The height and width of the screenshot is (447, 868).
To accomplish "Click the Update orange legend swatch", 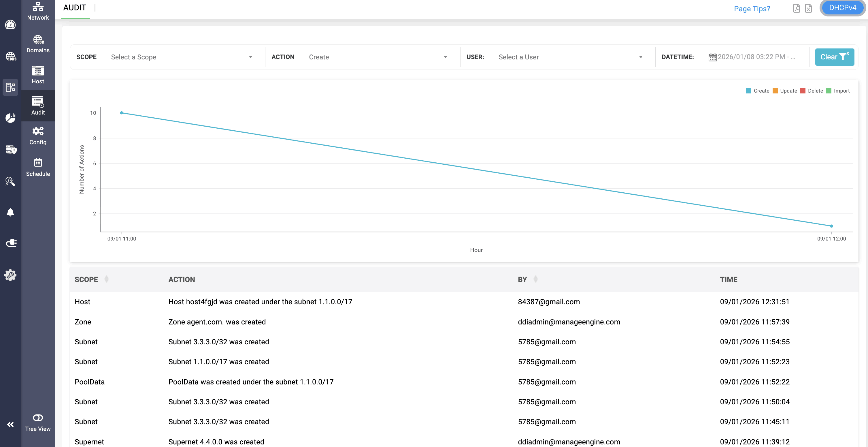I will coord(775,91).
